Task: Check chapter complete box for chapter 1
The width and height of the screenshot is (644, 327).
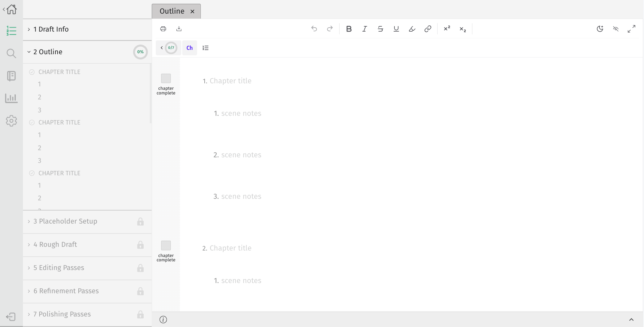Action: tap(166, 78)
